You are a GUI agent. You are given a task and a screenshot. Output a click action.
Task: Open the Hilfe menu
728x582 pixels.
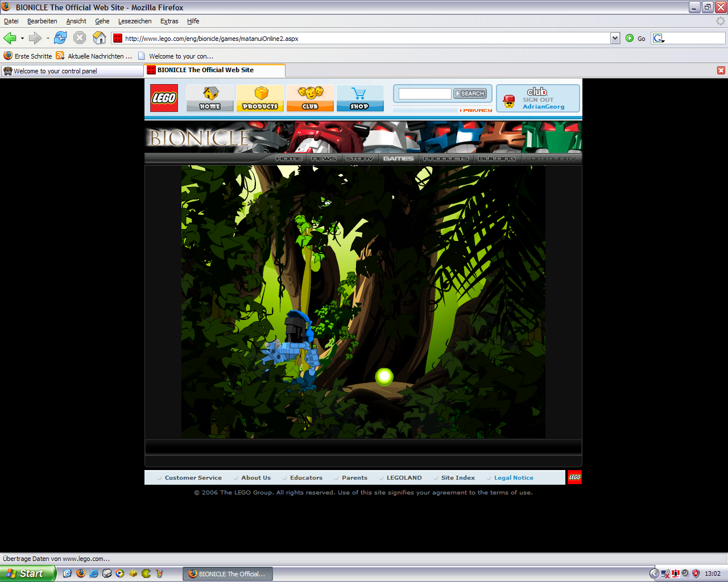(x=193, y=21)
